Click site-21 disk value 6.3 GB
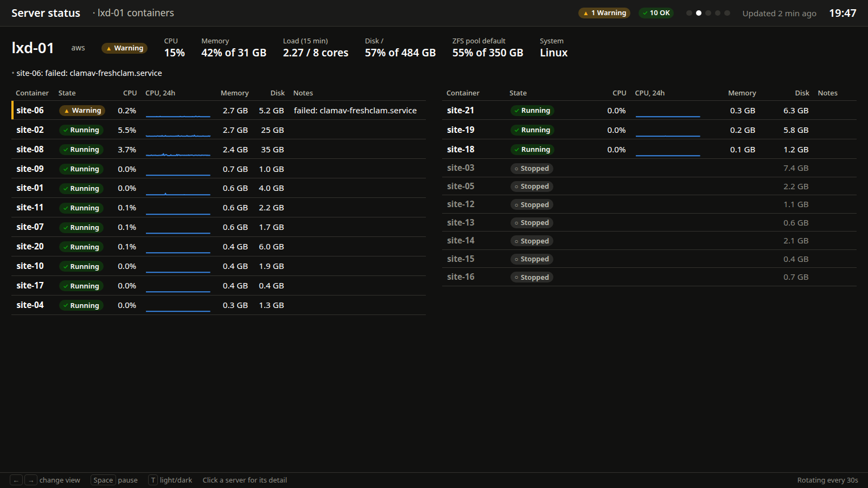 pos(796,111)
